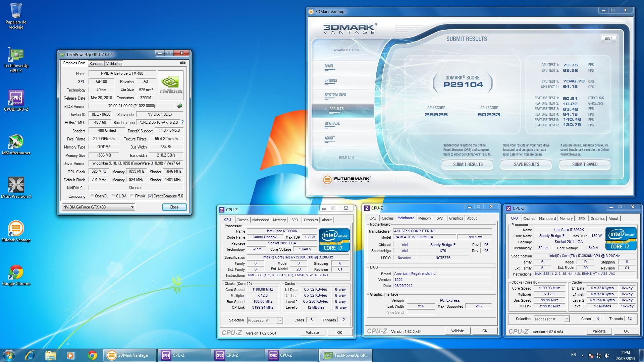This screenshot has height=362, width=644.
Task: Click the SUBMIT RESULTS button
Action: click(x=468, y=164)
